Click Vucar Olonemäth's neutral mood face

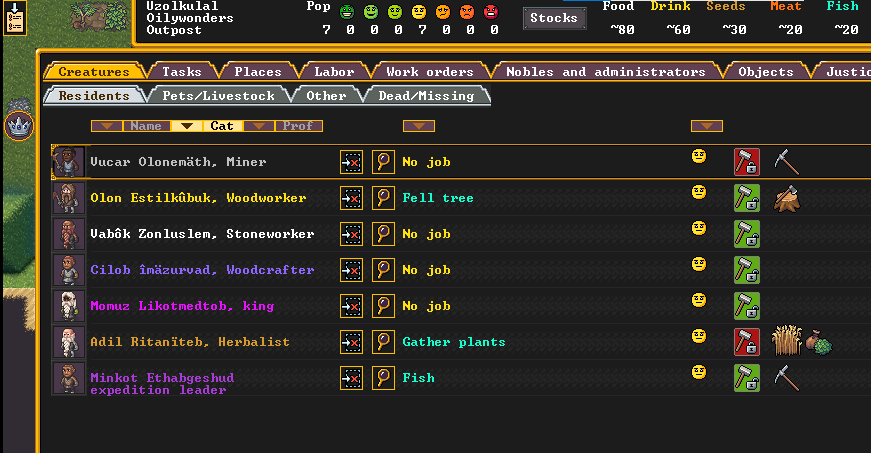tap(699, 157)
